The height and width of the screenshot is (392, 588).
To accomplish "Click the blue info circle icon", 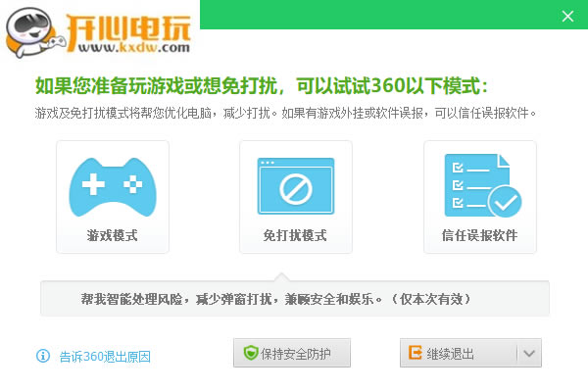I will pos(43,356).
